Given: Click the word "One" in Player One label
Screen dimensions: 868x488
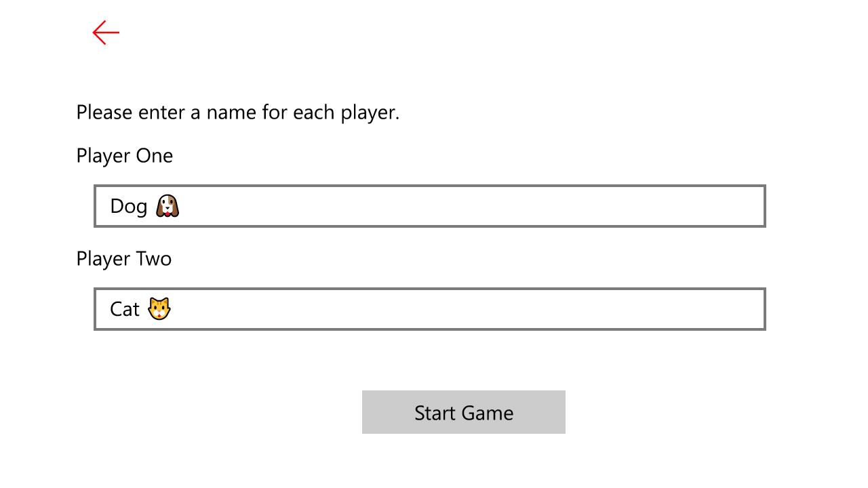Looking at the screenshot, I should point(155,156).
